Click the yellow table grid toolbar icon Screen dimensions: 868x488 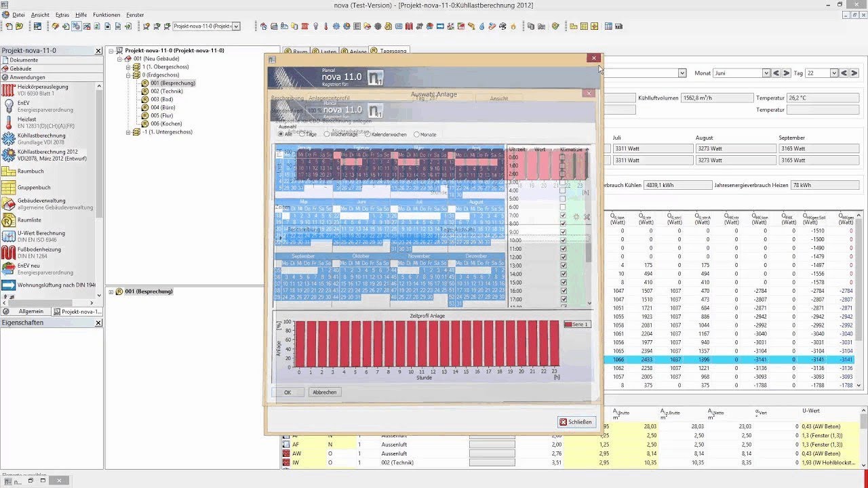coord(584,26)
